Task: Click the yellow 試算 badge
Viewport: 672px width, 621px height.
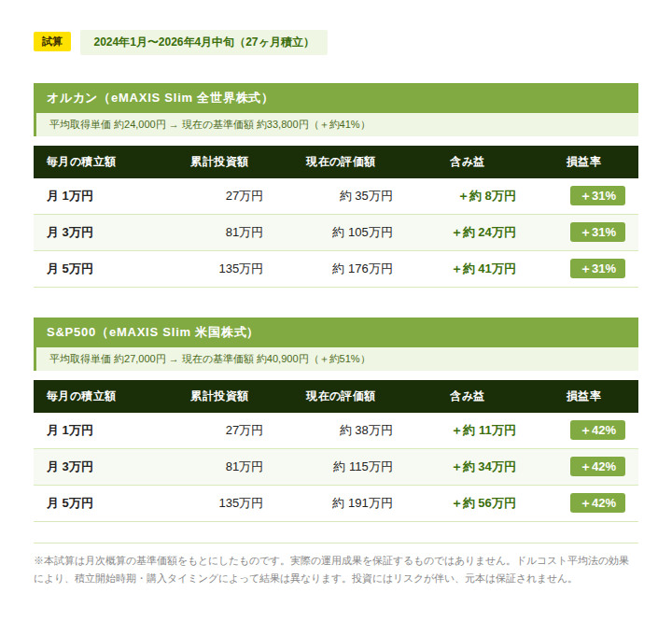Action: [52, 42]
